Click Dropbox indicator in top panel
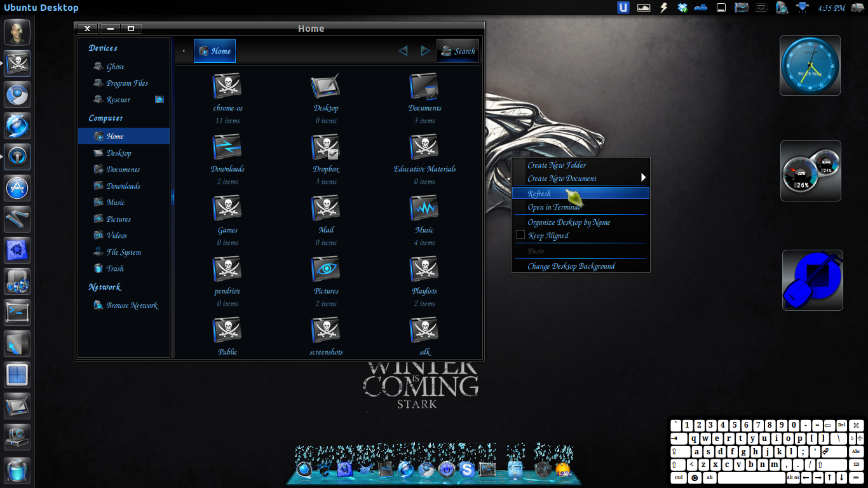This screenshot has height=488, width=868. pyautogui.click(x=682, y=8)
